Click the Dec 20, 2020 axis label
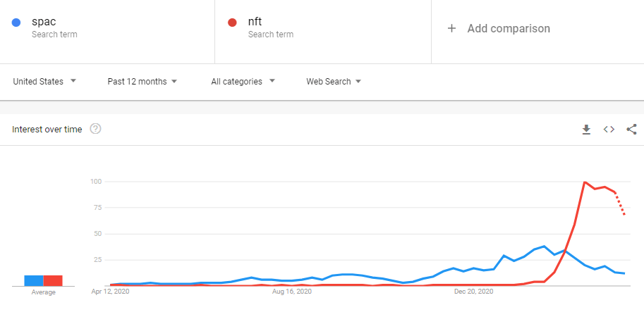The height and width of the screenshot is (312, 644). [473, 292]
